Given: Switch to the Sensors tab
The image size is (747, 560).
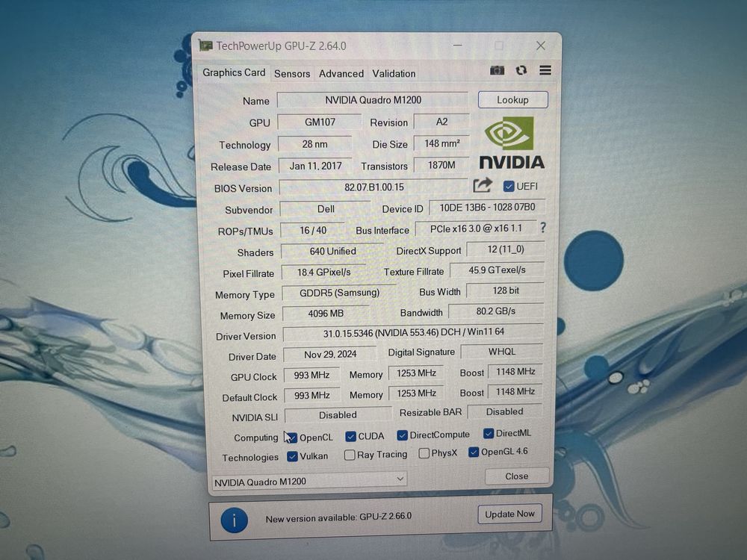Looking at the screenshot, I should [x=292, y=74].
